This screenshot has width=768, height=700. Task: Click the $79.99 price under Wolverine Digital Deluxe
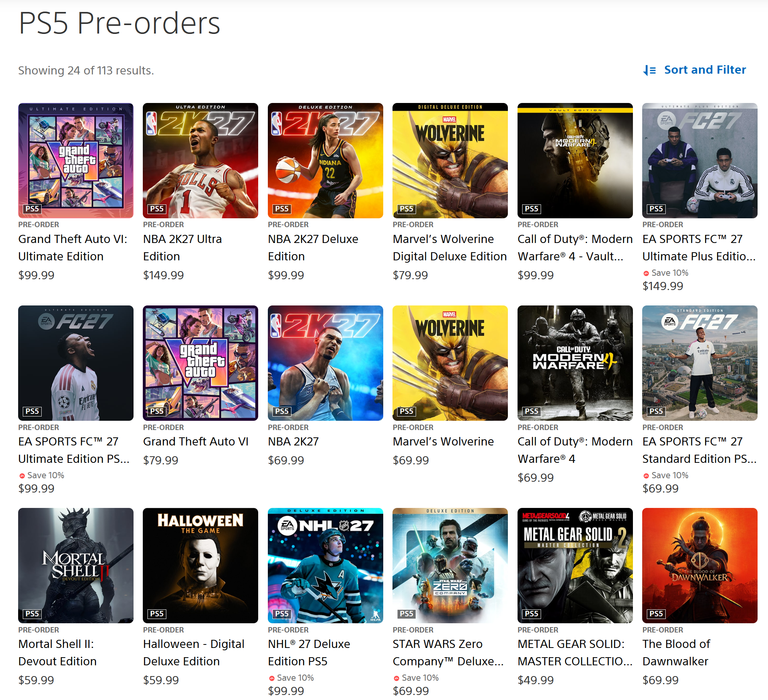(410, 275)
